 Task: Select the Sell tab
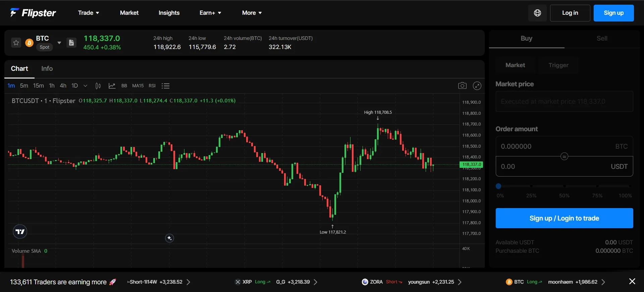(602, 39)
